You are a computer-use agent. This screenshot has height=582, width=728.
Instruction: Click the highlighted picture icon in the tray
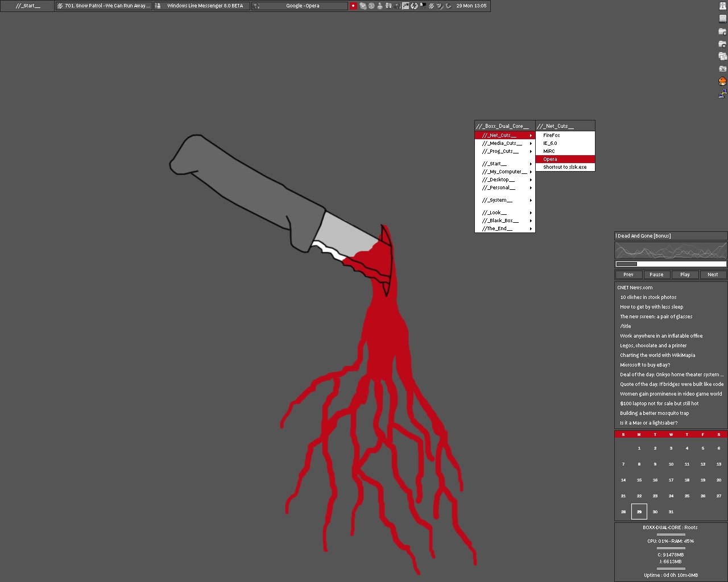click(406, 6)
